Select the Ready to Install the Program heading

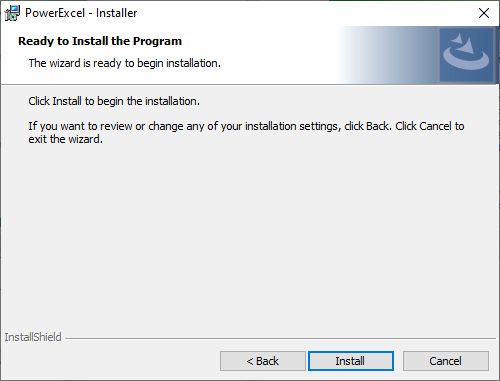coord(100,41)
